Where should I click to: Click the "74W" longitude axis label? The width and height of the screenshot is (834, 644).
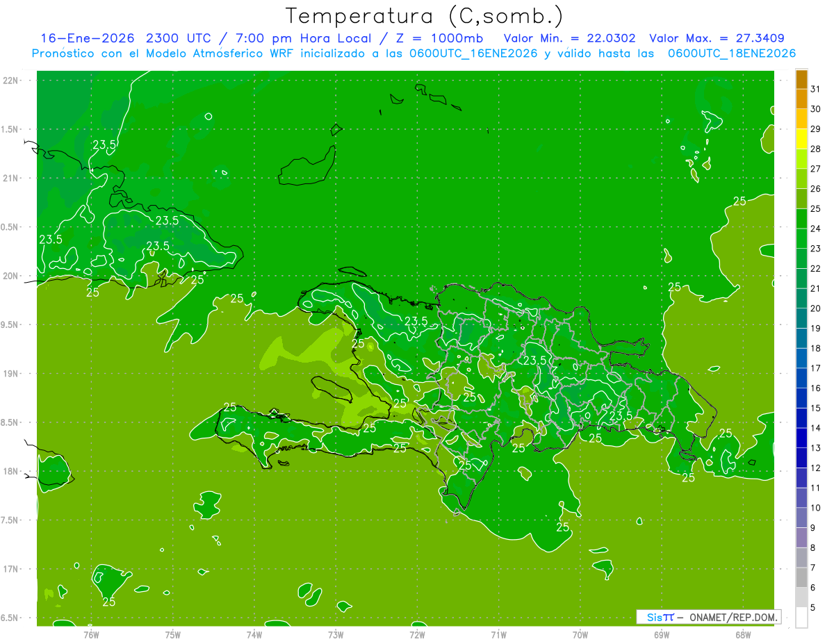[254, 635]
